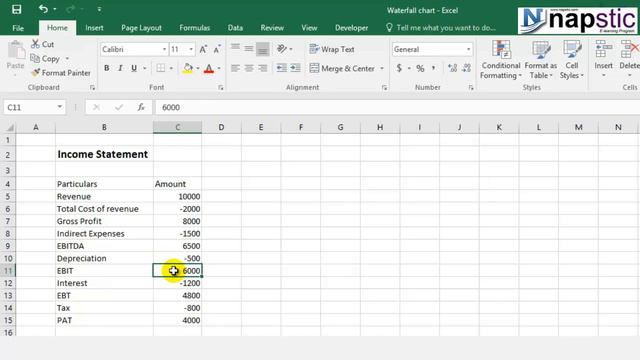The height and width of the screenshot is (360, 640).
Task: Click the Orientation text rotation icon
Action: [282, 49]
